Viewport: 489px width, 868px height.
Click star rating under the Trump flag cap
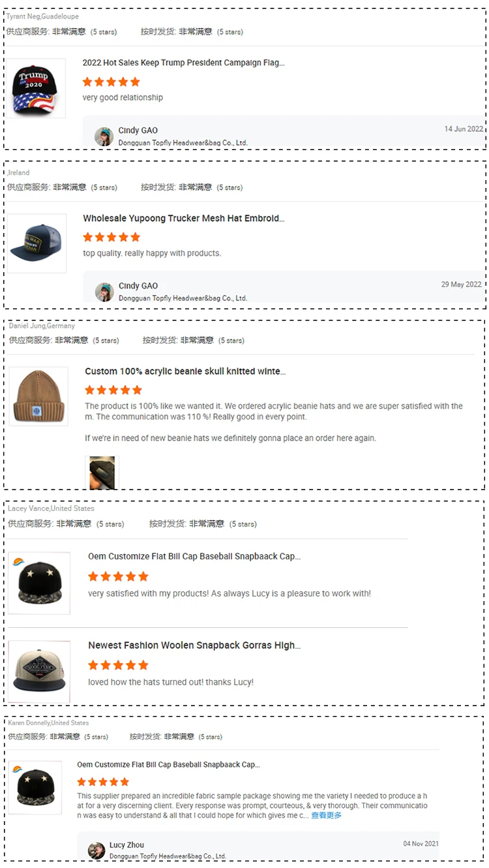pyautogui.click(x=111, y=82)
